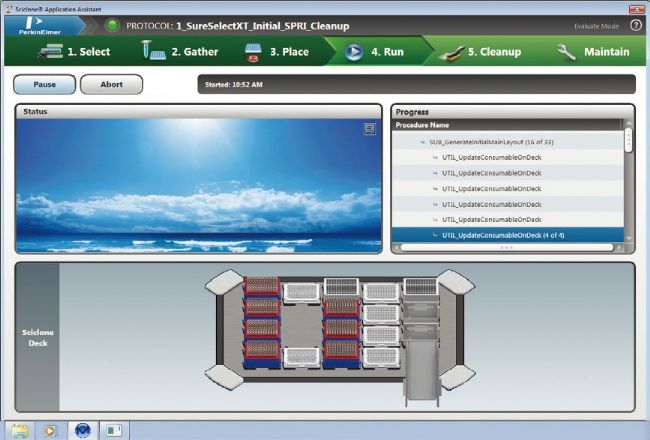
Task: Click the play arrow Run icon
Action: pyautogui.click(x=354, y=52)
